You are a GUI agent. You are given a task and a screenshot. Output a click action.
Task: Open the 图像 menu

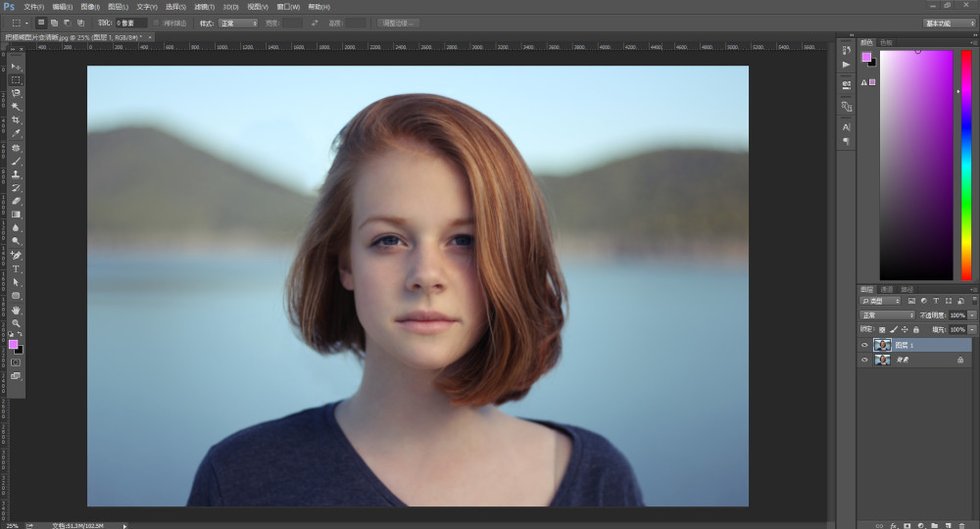[89, 7]
